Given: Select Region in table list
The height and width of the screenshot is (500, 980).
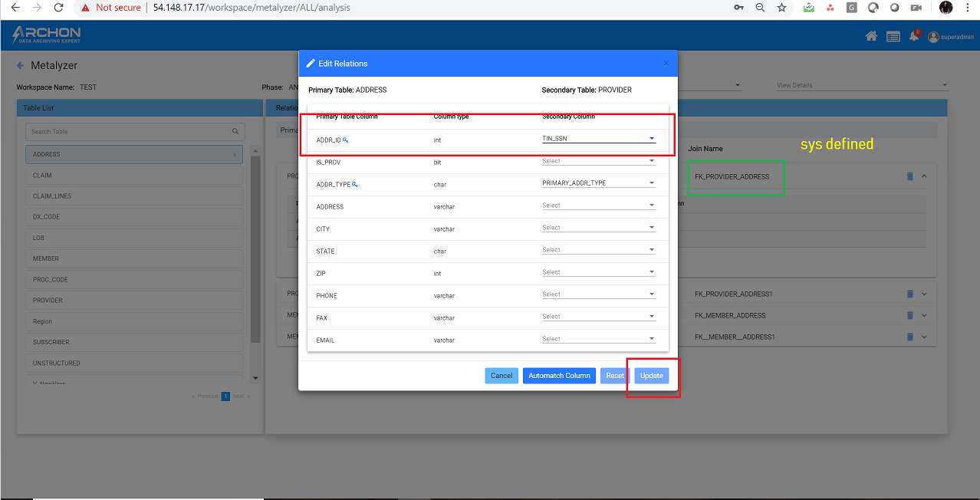Looking at the screenshot, I should 134,321.
